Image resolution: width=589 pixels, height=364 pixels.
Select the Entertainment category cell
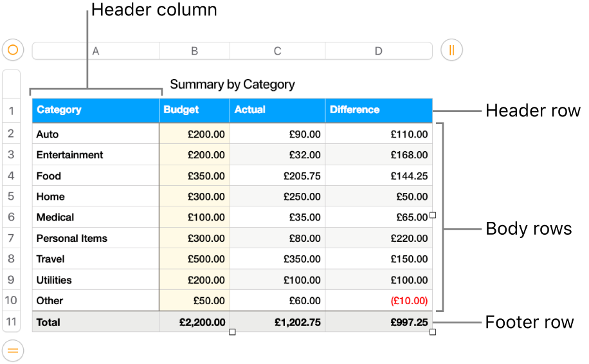pyautogui.click(x=95, y=155)
